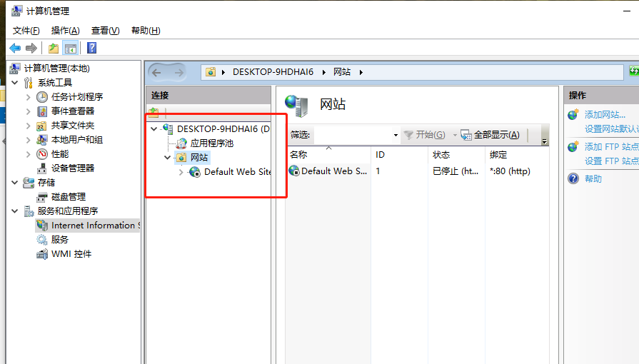Screen dimensions: 639x364
Task: Click the Forward arrow in toolbar
Action: (31, 48)
